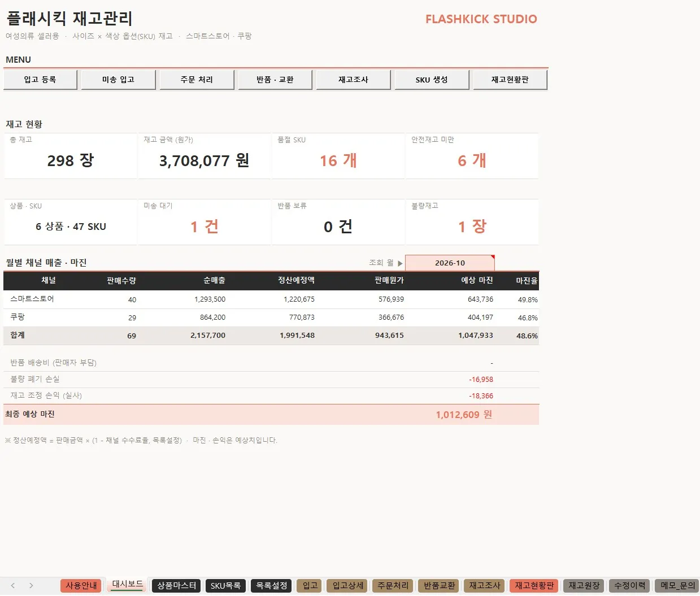Select 불량 폐기 손실 value -16,958

click(x=481, y=380)
